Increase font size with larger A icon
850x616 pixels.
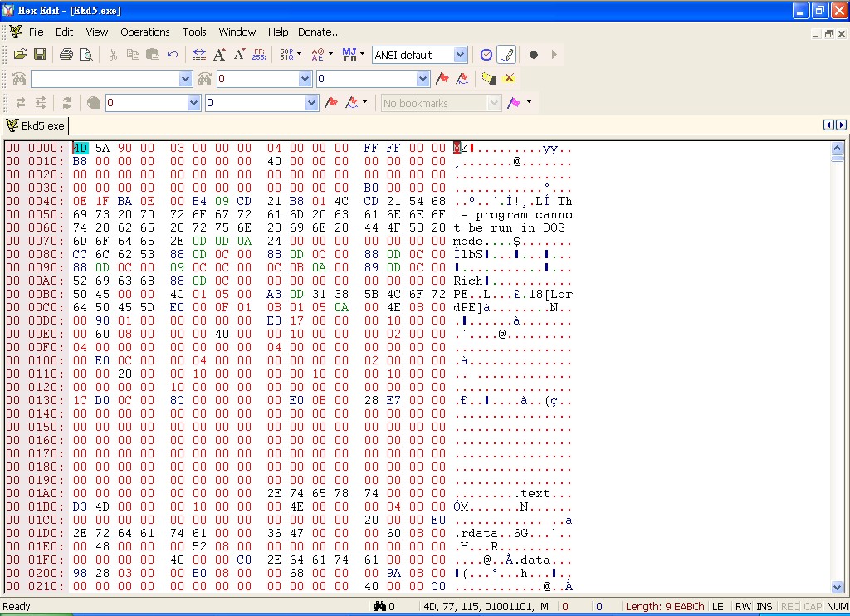(219, 54)
